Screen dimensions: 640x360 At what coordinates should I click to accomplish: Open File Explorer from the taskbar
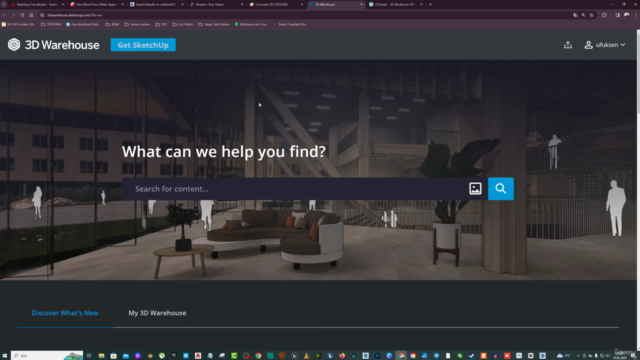click(x=101, y=356)
